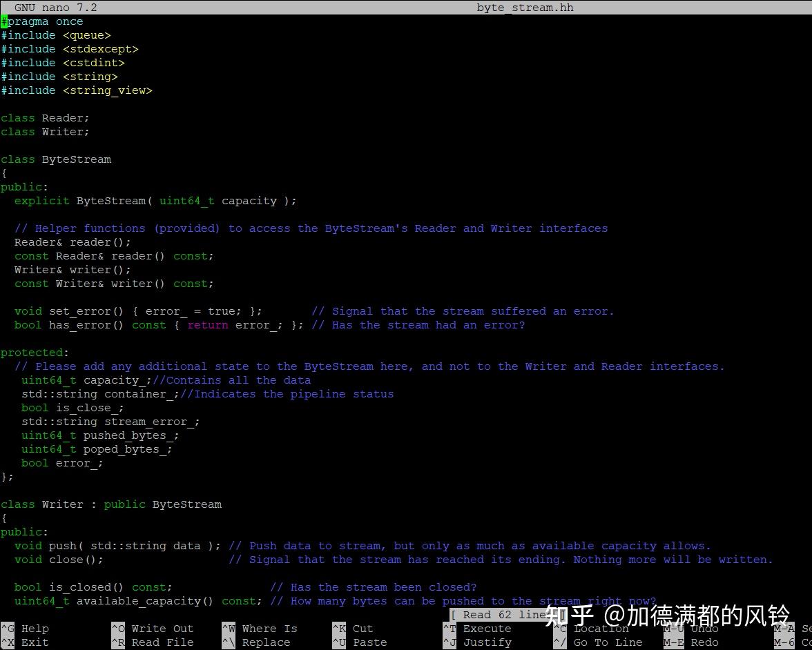
Task: Click the 'std::string container_;' member line
Action: 208,394
